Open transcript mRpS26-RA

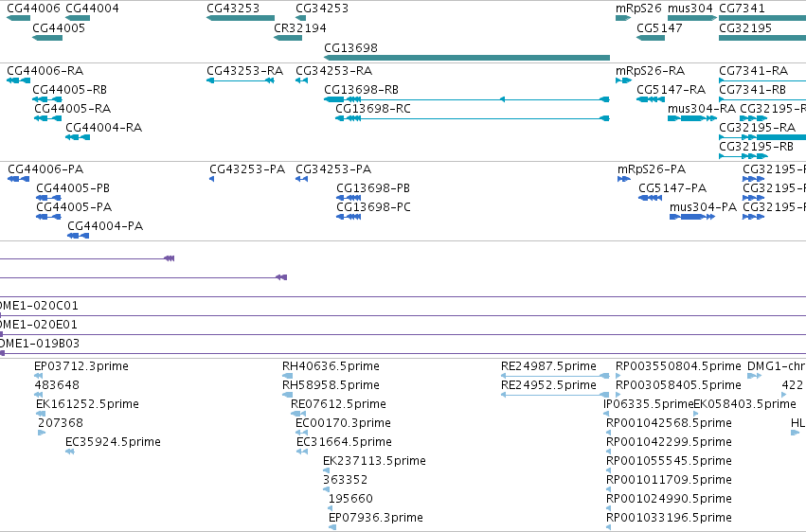coord(623,80)
